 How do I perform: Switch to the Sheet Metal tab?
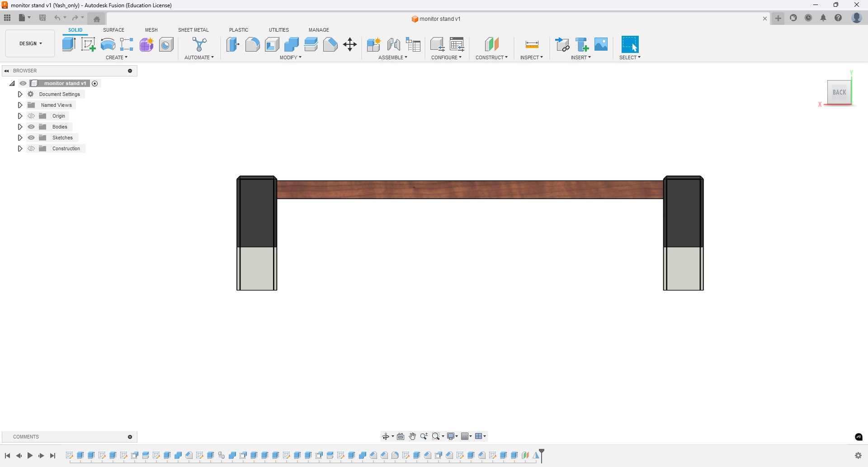point(193,29)
